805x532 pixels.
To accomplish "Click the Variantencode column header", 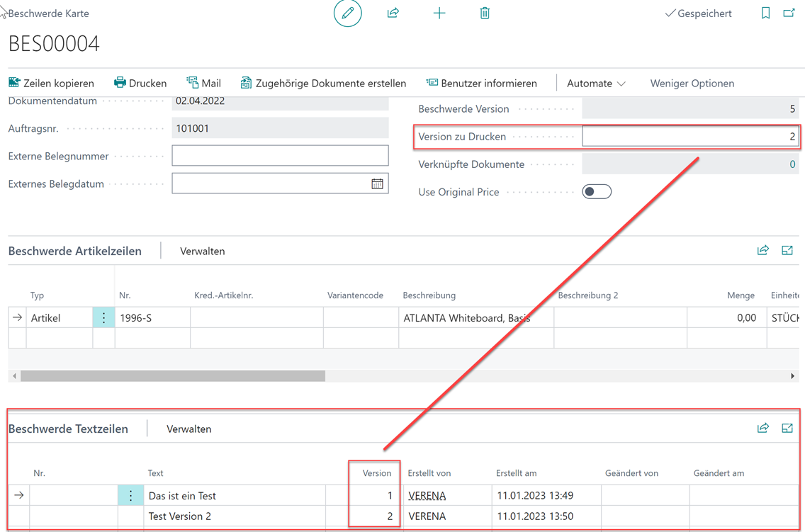I will click(355, 295).
